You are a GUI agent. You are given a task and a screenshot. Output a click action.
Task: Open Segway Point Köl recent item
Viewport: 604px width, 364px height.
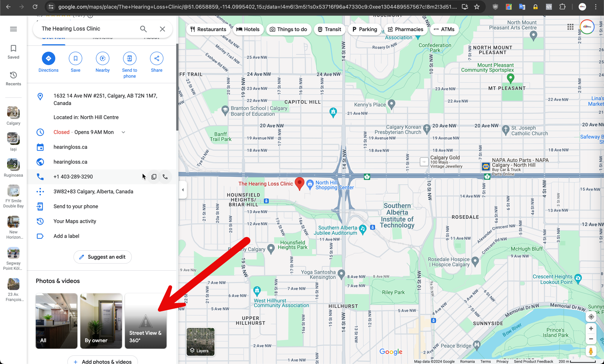(13, 259)
